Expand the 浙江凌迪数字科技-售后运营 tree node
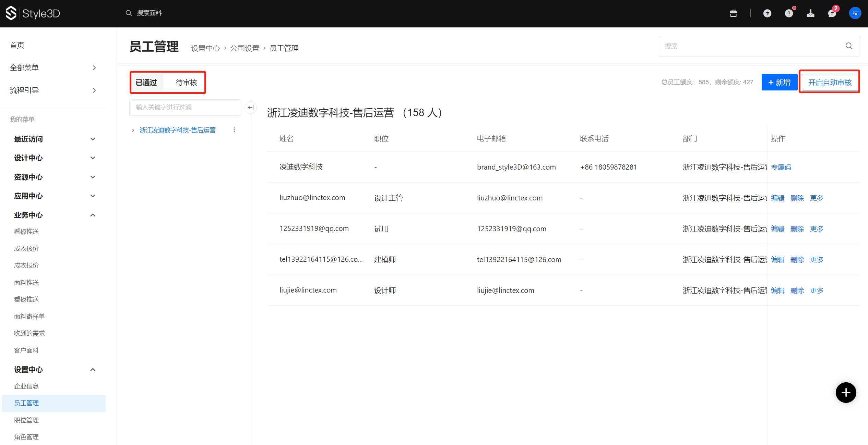Viewport: 868px width, 445px height. point(133,130)
